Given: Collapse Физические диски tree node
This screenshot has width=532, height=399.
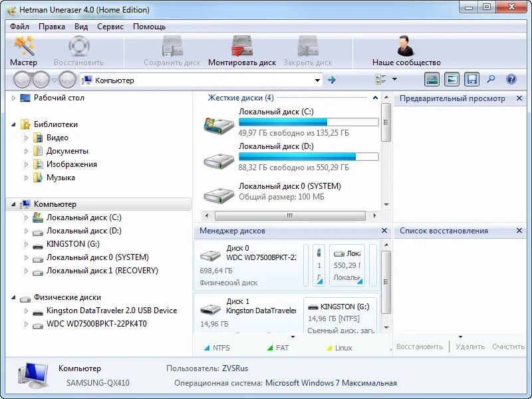Looking at the screenshot, I should pos(13,297).
